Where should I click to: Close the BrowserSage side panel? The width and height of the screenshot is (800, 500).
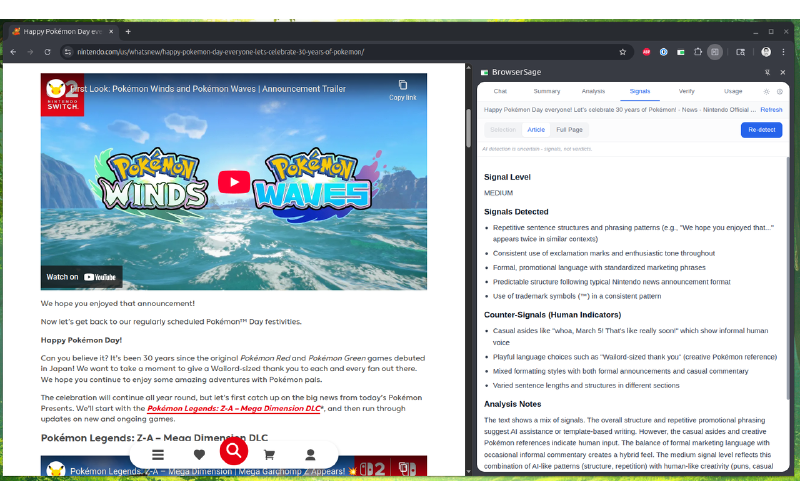coord(783,72)
